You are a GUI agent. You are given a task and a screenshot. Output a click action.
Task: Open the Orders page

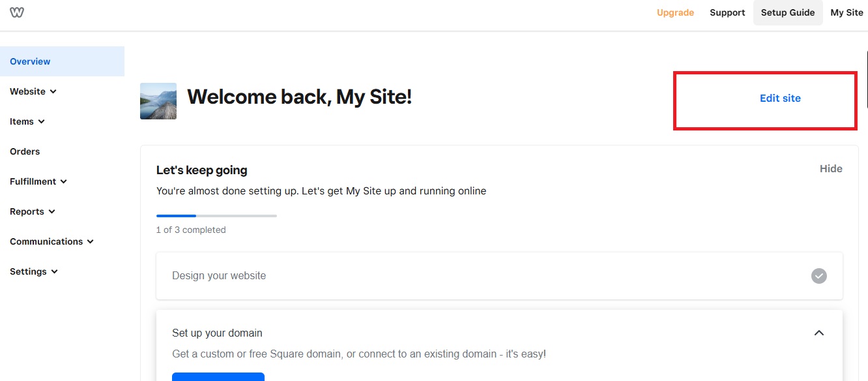25,152
